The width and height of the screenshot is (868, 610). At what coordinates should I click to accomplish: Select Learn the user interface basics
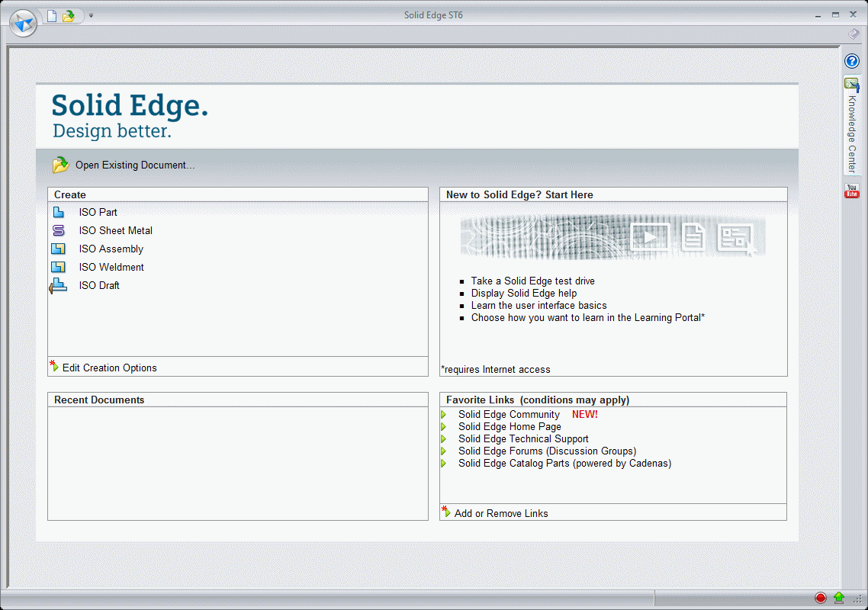pos(539,305)
